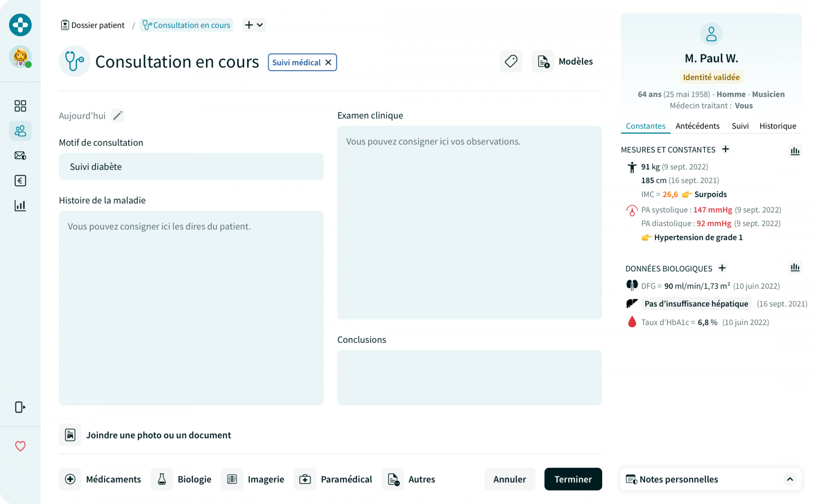Screen dimensions: 815x504
Task: Add a new measure with the plus icon
Action: 725,149
